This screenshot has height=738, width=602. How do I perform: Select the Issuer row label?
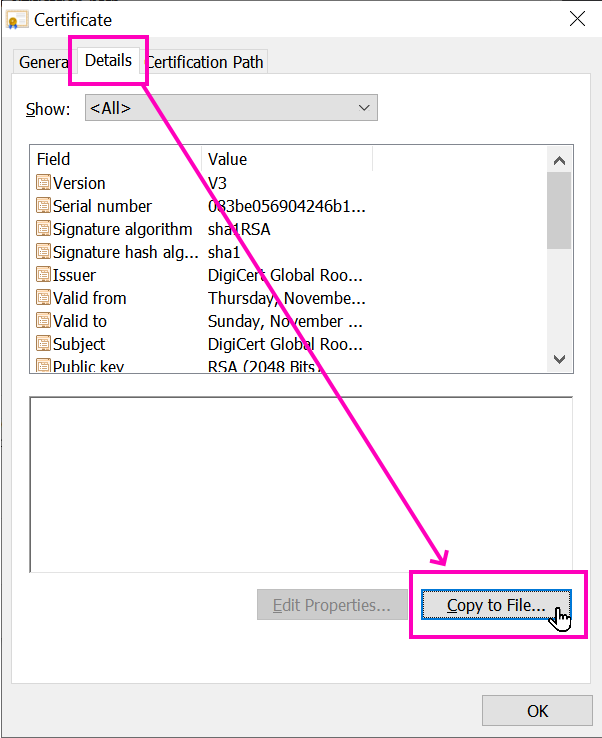point(74,275)
